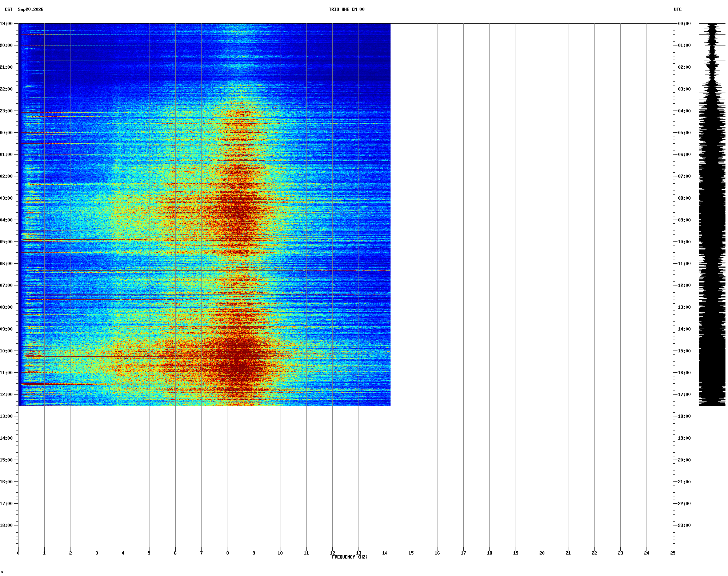
Task: Click the 0 Hz frequency tick label
Action: pyautogui.click(x=18, y=553)
